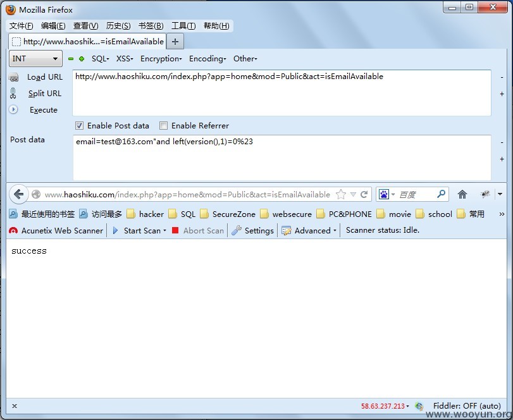
Task: Click the Start Scan play icon
Action: coord(115,231)
